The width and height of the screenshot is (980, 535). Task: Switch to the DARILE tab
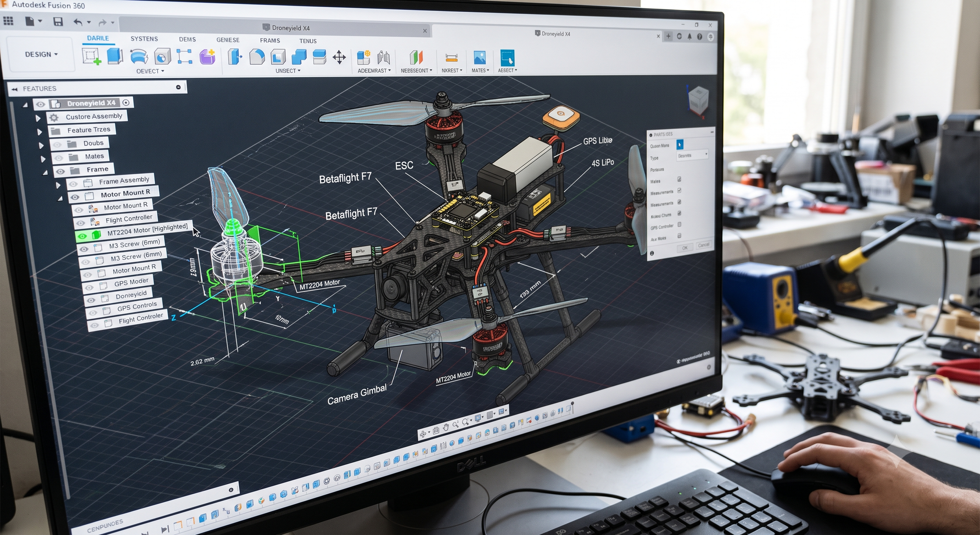(x=98, y=38)
